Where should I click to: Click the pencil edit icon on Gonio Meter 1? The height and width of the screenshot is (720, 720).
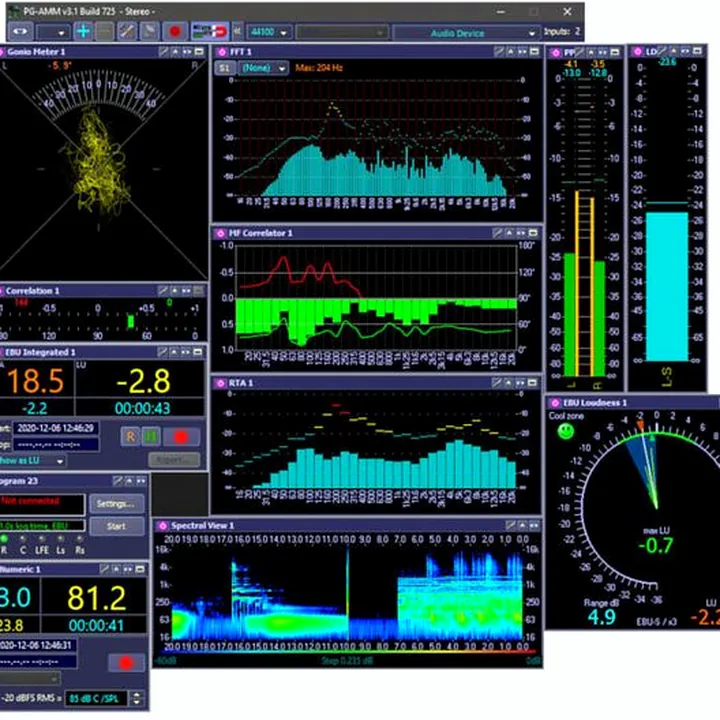point(164,52)
